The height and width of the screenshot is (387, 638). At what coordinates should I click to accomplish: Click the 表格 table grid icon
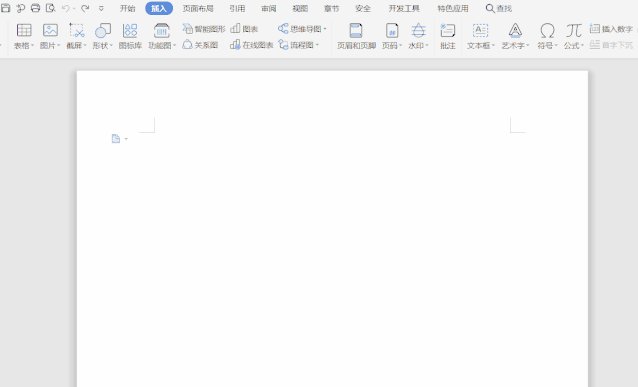(x=24, y=31)
